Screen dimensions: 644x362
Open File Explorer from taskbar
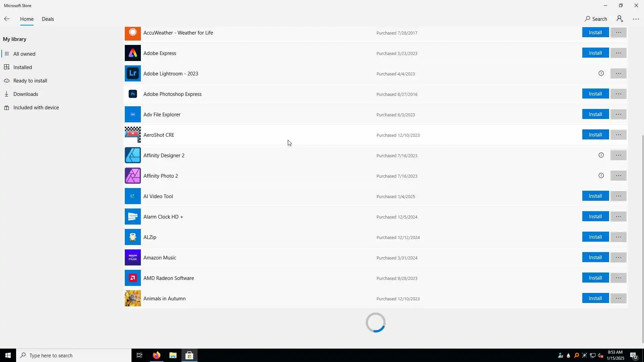coord(173,355)
